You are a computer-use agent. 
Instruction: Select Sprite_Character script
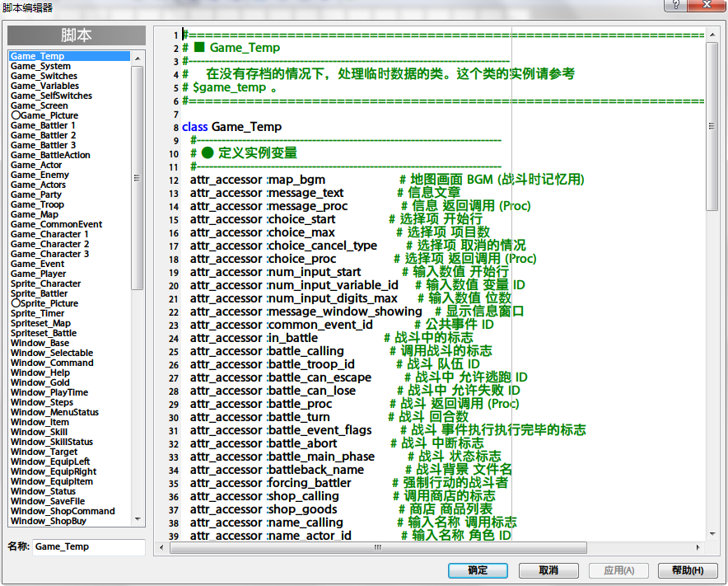point(46,284)
